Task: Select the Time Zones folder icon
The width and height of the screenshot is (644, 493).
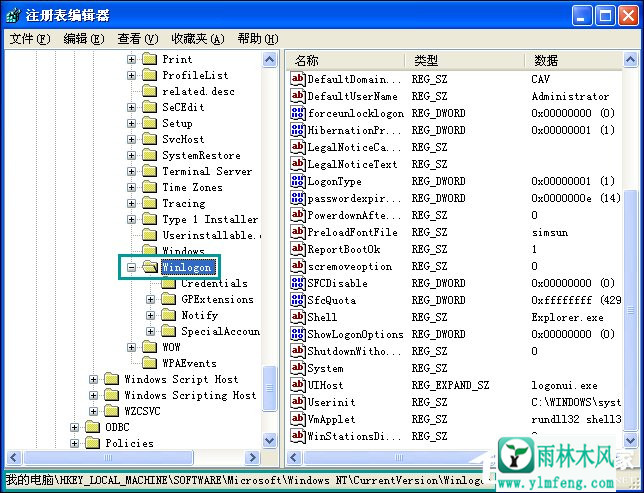Action: tap(150, 187)
